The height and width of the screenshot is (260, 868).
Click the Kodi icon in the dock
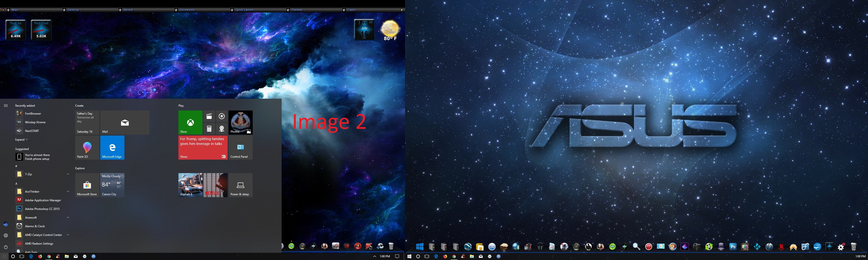757,247
